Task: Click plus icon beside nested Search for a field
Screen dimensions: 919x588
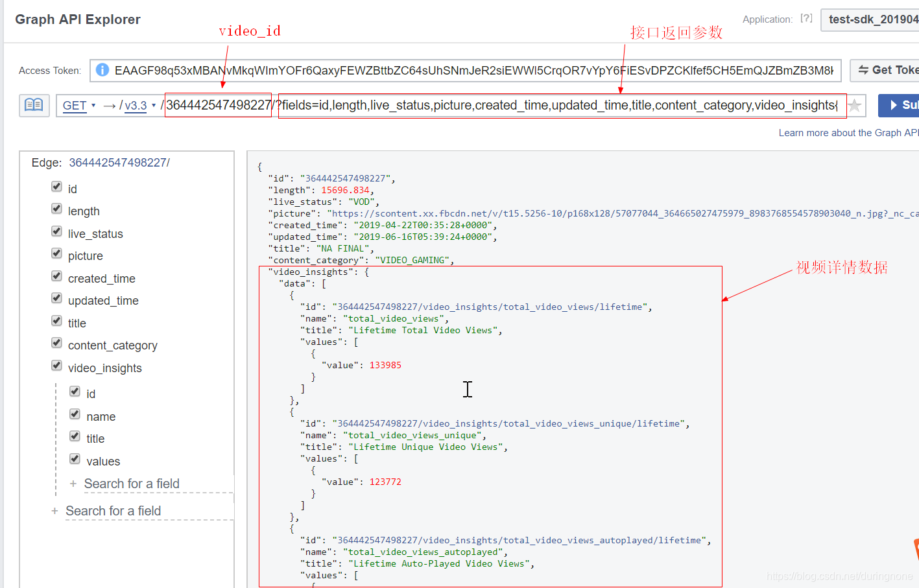Action: click(73, 484)
